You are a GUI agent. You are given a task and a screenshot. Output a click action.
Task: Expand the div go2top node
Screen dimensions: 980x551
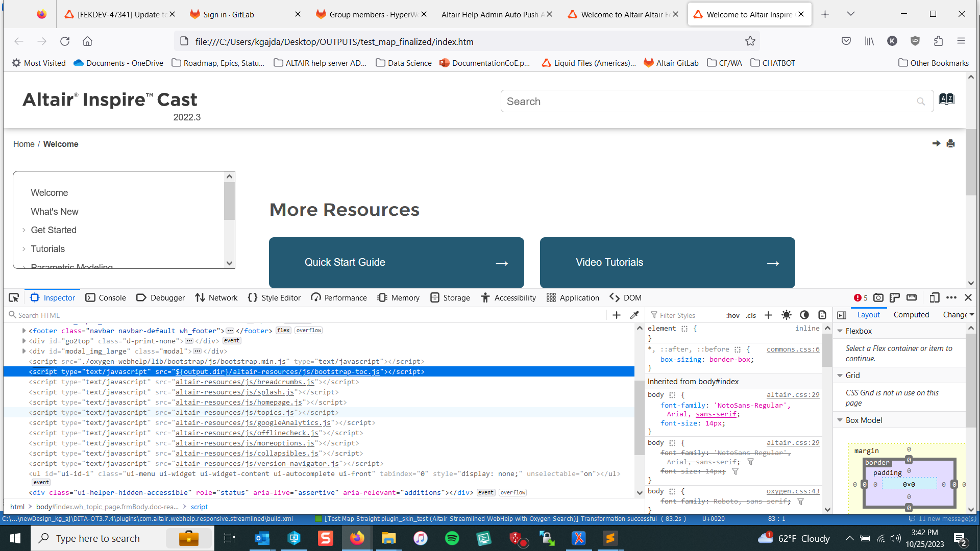(x=24, y=341)
